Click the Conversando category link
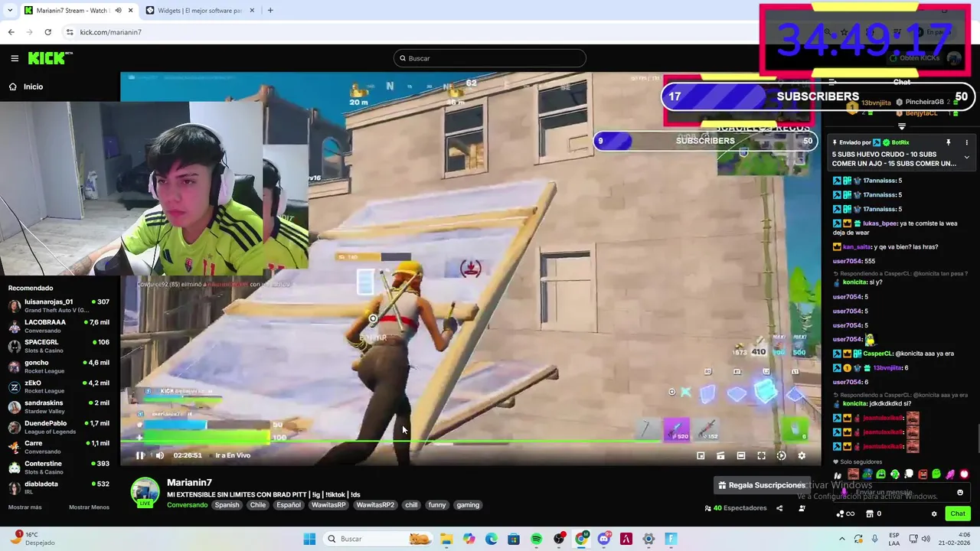Screen dimensions: 980x551 (x=187, y=505)
